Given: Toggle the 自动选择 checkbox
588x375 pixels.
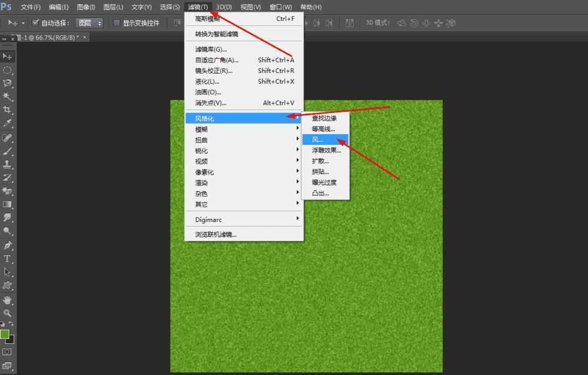Looking at the screenshot, I should tap(35, 23).
